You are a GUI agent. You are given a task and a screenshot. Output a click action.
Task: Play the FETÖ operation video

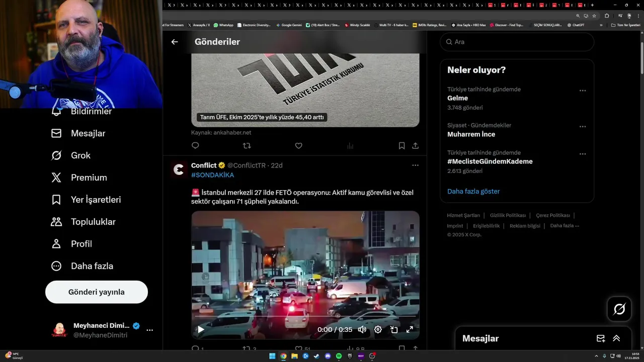[200, 330]
